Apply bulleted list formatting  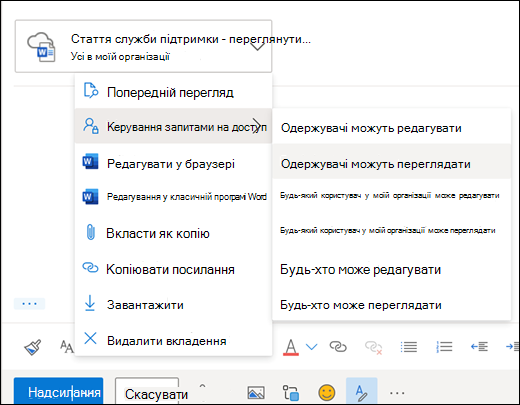(x=409, y=347)
